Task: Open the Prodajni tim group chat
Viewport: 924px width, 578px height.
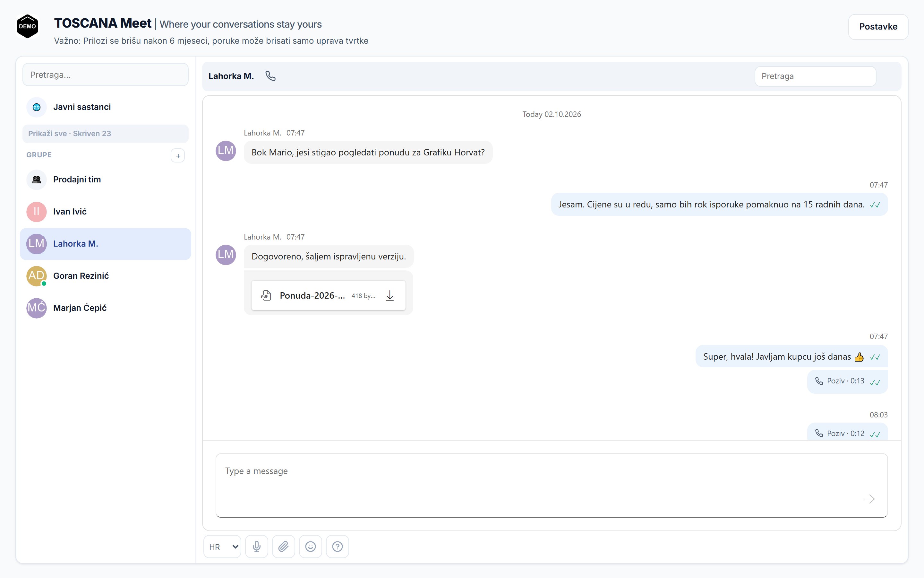Action: [105, 180]
